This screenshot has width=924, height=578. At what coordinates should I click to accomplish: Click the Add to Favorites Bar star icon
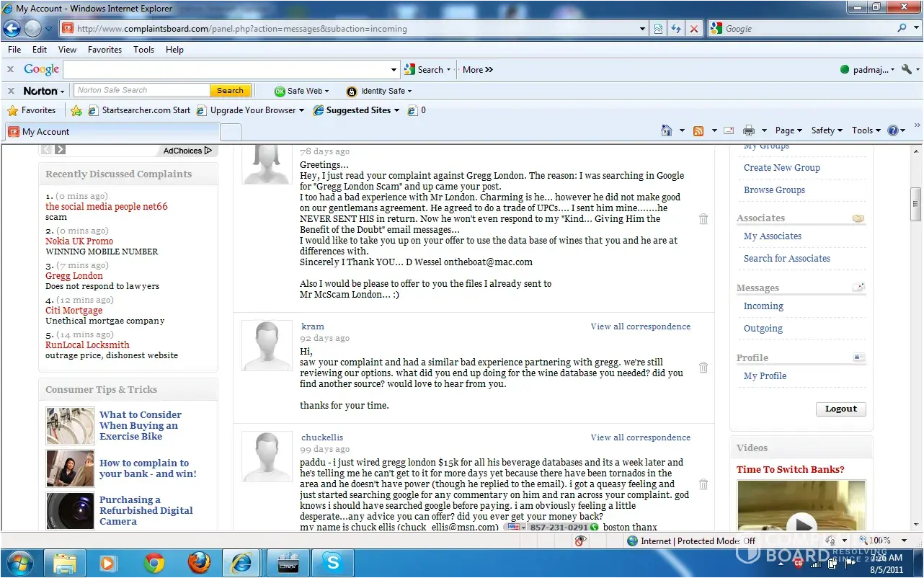[76, 110]
